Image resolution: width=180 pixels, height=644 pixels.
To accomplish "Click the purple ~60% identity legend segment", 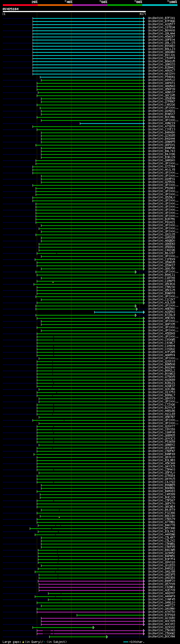I will click(90, 5).
